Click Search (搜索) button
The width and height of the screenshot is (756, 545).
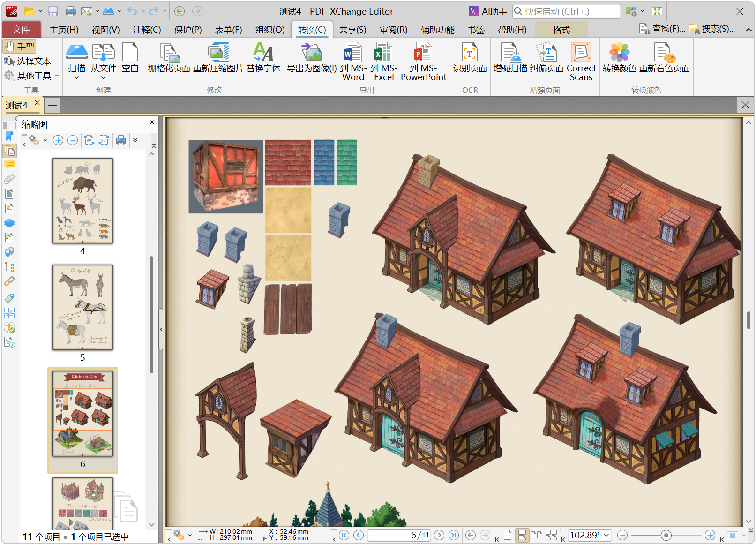pyautogui.click(x=712, y=29)
